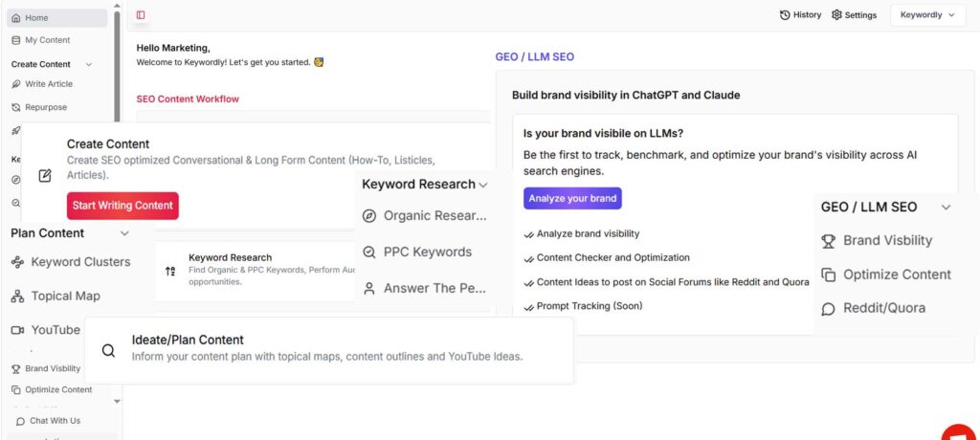Click the Keyword Clusters icon
Image resolution: width=980 pixels, height=440 pixels.
point(17,262)
